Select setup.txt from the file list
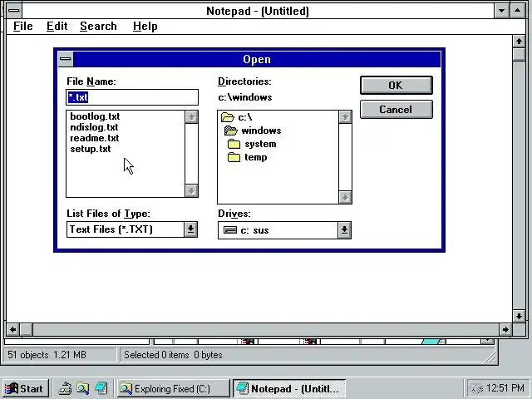This screenshot has height=399, width=532. point(91,149)
